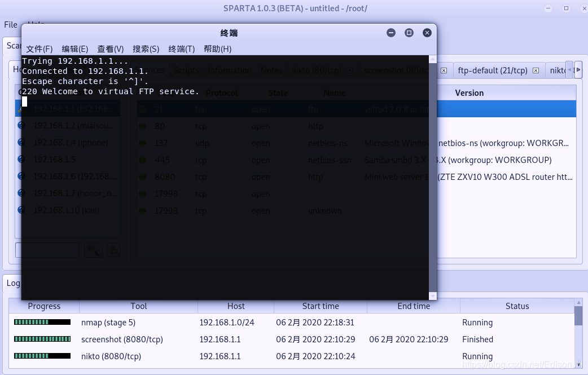
Task: Click Running status of nmap row
Action: pyautogui.click(x=477, y=323)
